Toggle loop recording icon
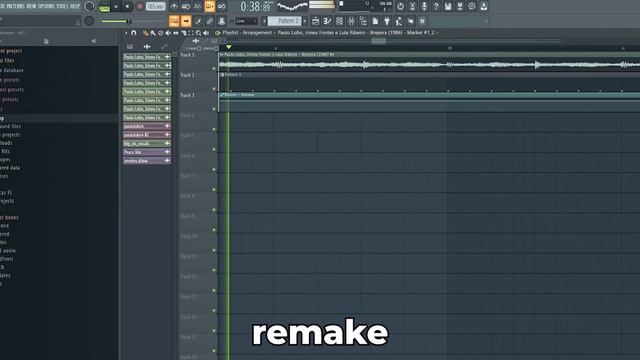This screenshot has width=640, height=360. click(x=222, y=7)
